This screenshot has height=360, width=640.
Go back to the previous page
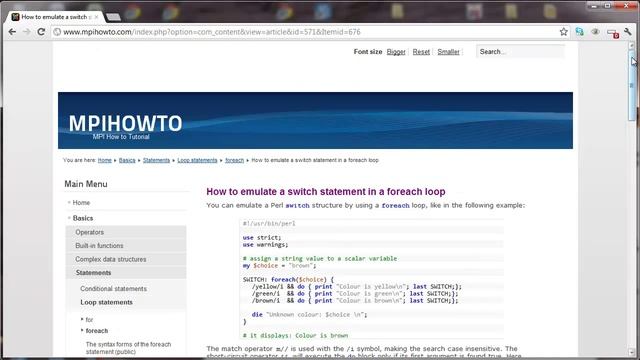click(12, 32)
